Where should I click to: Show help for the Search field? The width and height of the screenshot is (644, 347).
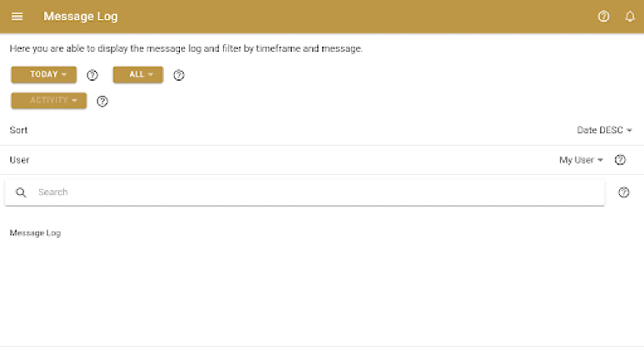[x=624, y=192]
